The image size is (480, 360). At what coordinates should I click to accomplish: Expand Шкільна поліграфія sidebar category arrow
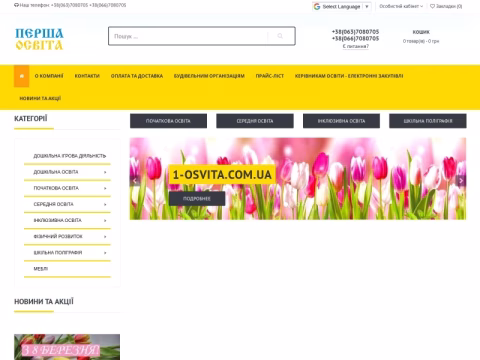(105, 253)
